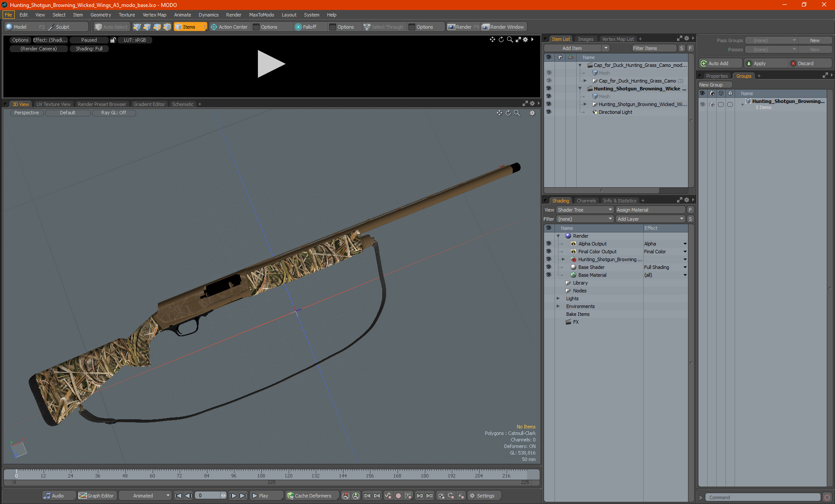Screen dimensions: 835x504
Task: Open the Falloff menu
Action: click(309, 27)
